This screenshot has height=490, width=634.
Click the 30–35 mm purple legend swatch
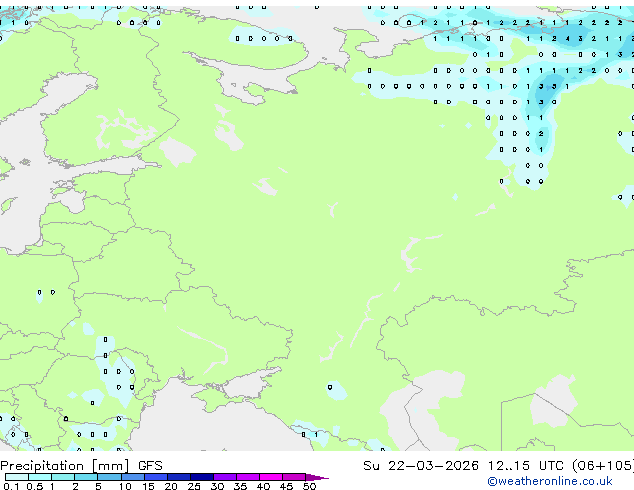225,477
